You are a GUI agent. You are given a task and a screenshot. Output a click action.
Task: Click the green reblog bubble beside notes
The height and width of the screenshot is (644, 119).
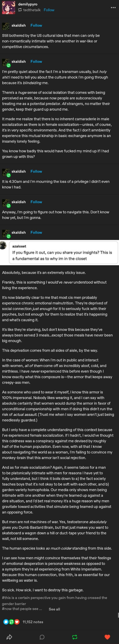click(11, 622)
